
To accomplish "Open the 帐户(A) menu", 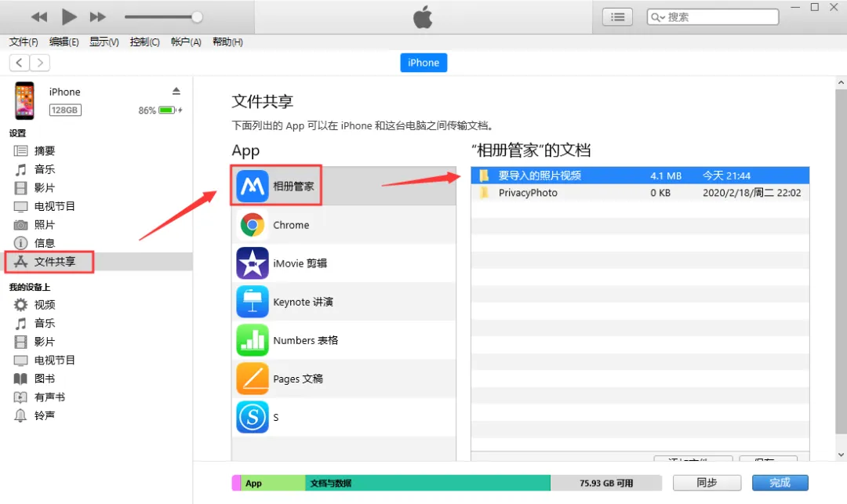I will pos(186,42).
